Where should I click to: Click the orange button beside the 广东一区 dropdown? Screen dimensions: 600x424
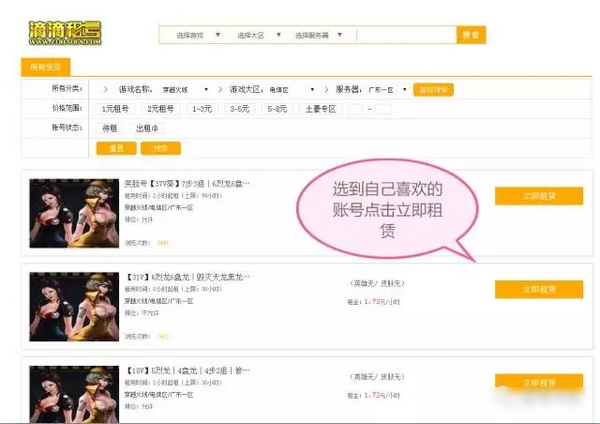coord(434,90)
